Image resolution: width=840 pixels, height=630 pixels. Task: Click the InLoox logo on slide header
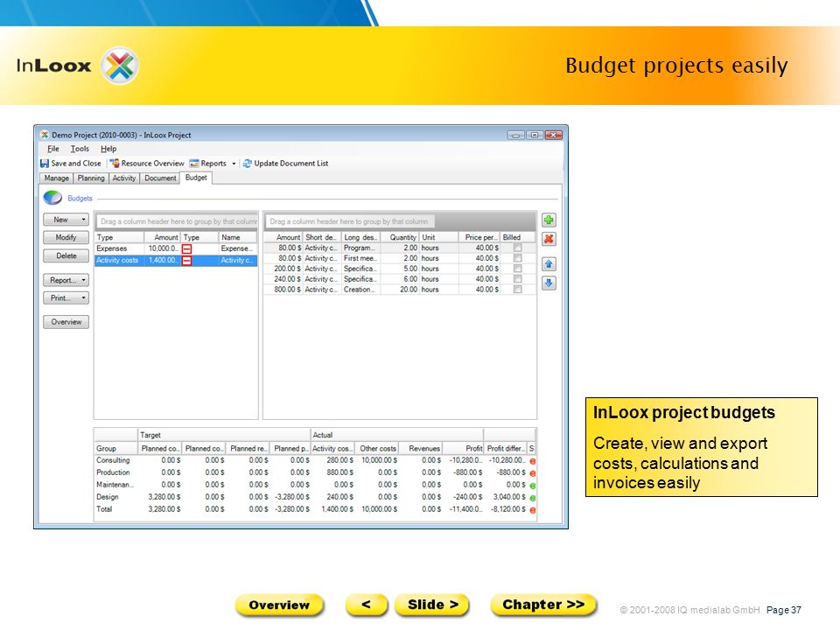coord(78,66)
